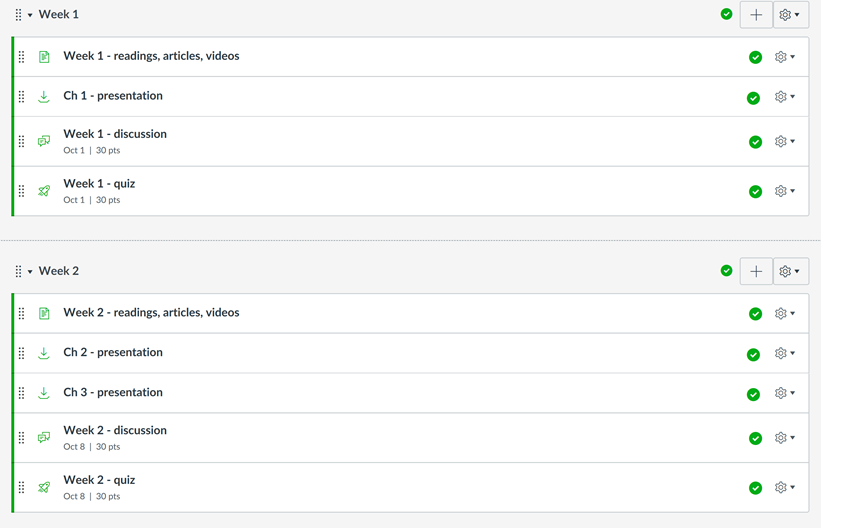Click the download icon beside Ch 1 presentation

[44, 97]
